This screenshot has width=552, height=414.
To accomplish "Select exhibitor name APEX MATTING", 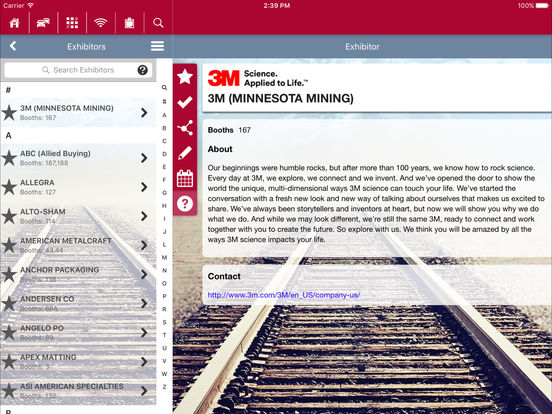I will [x=48, y=357].
